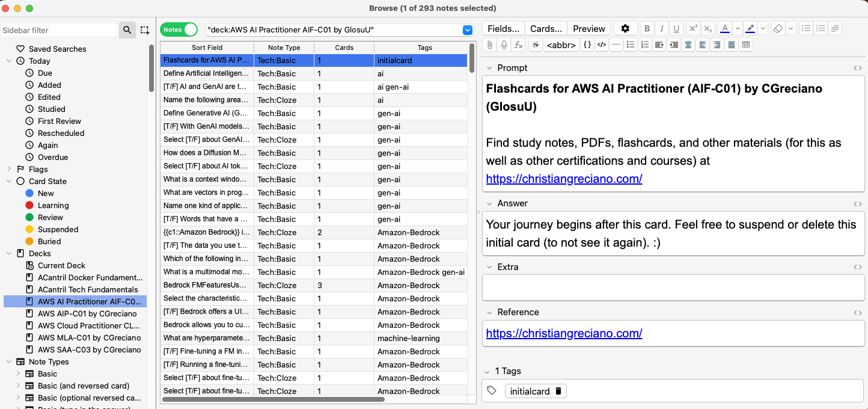The width and height of the screenshot is (868, 409).
Task: Open the eraser options dropdown arrow
Action: (x=791, y=29)
